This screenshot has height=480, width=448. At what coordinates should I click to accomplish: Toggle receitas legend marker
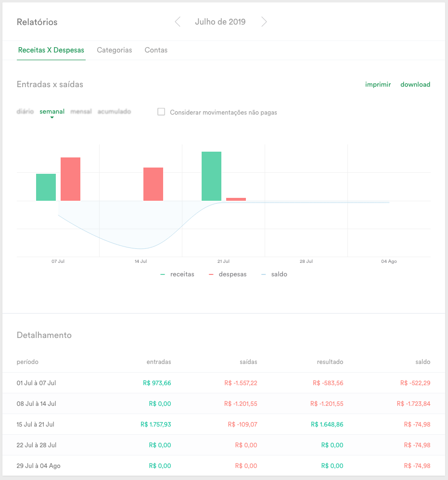pyautogui.click(x=163, y=274)
